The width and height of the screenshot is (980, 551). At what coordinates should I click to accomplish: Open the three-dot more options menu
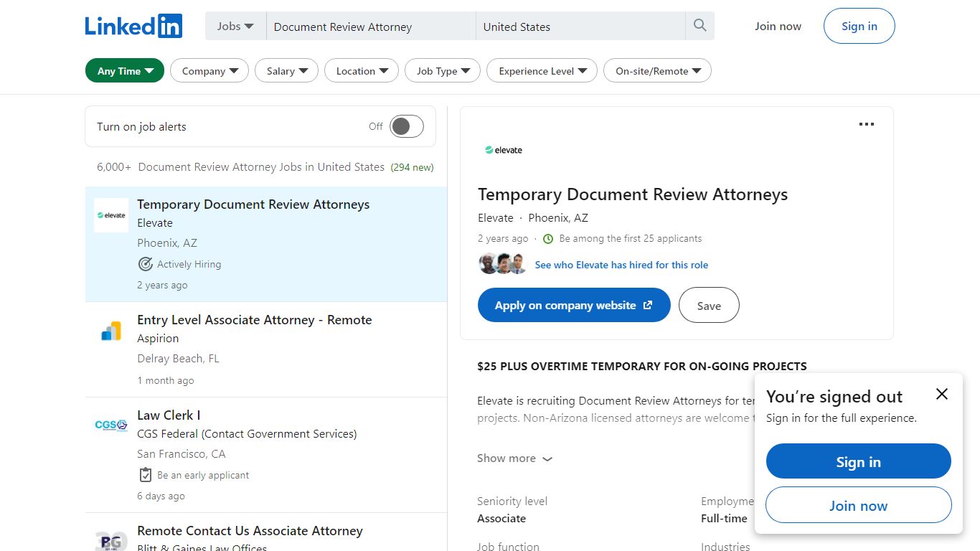coord(867,124)
